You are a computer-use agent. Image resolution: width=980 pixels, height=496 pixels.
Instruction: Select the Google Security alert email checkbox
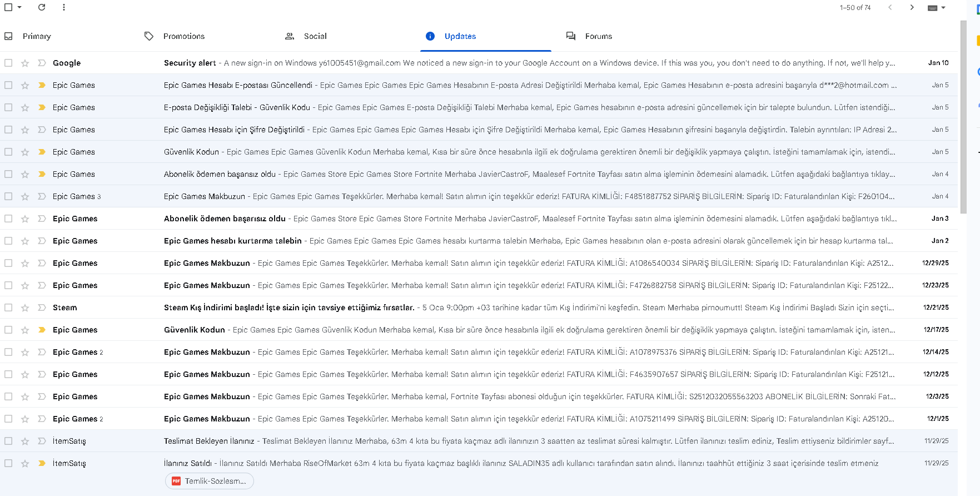[x=8, y=63]
